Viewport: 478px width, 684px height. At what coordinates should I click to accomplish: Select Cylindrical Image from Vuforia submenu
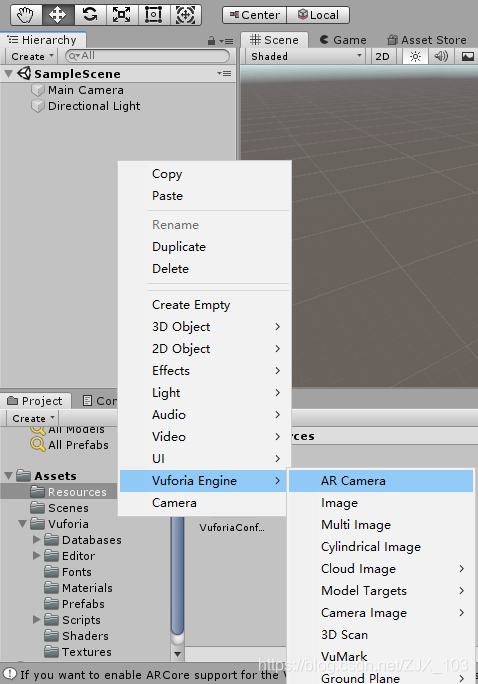pos(381,547)
